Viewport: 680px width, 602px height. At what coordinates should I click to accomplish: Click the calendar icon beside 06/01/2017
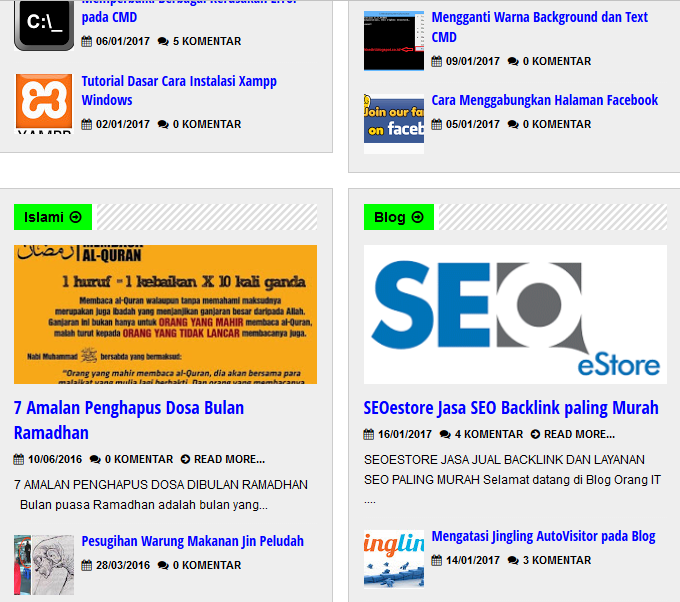[x=87, y=41]
